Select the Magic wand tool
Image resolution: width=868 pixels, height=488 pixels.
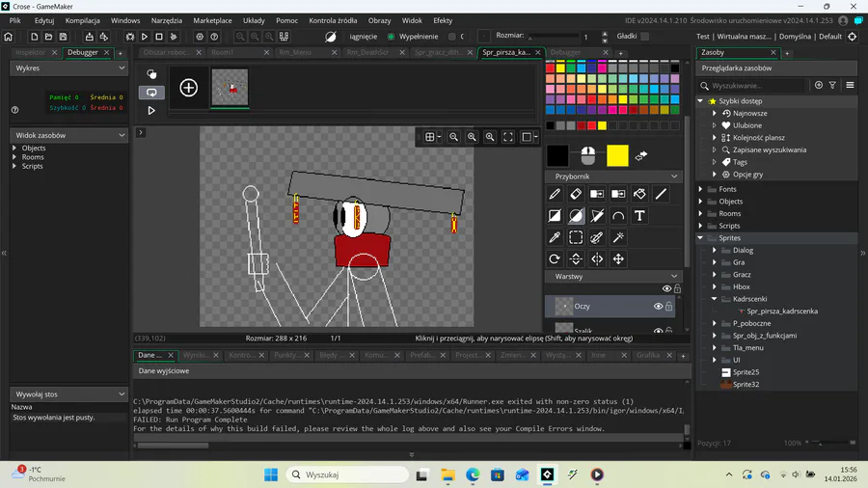[618, 237]
